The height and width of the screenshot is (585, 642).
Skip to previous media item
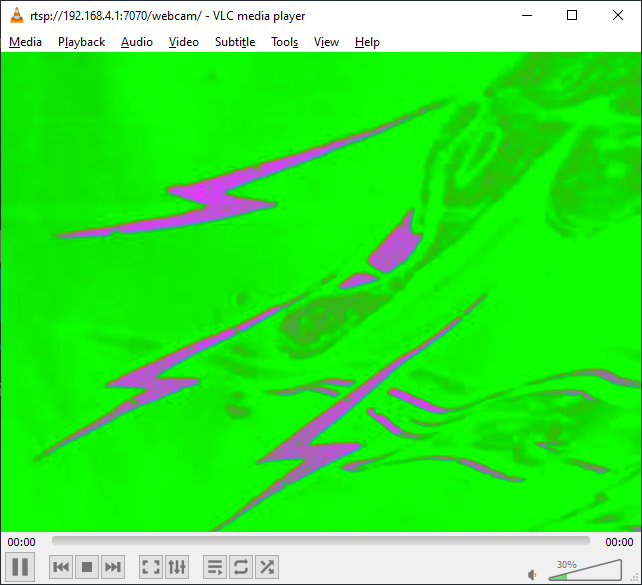click(x=61, y=567)
